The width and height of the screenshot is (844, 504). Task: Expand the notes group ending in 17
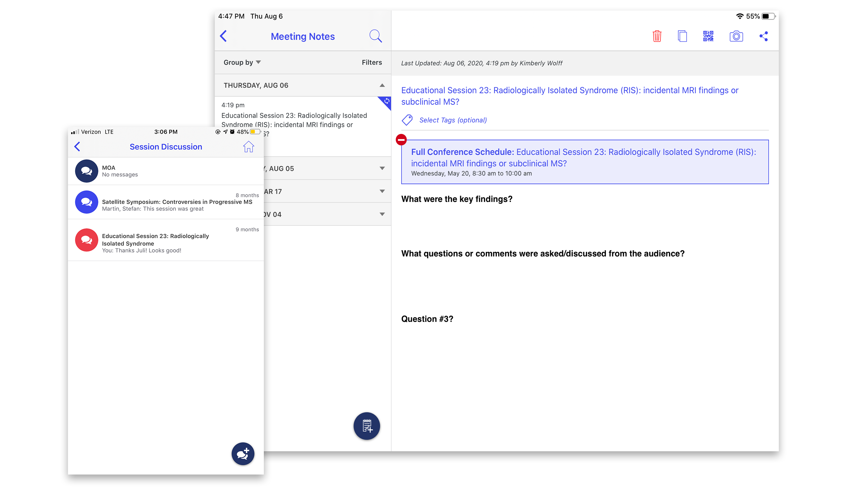(x=327, y=191)
